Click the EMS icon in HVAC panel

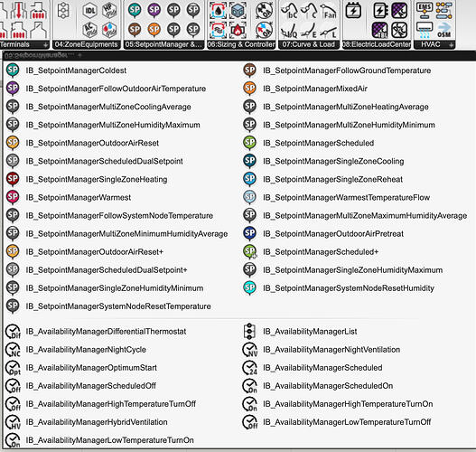425,10
